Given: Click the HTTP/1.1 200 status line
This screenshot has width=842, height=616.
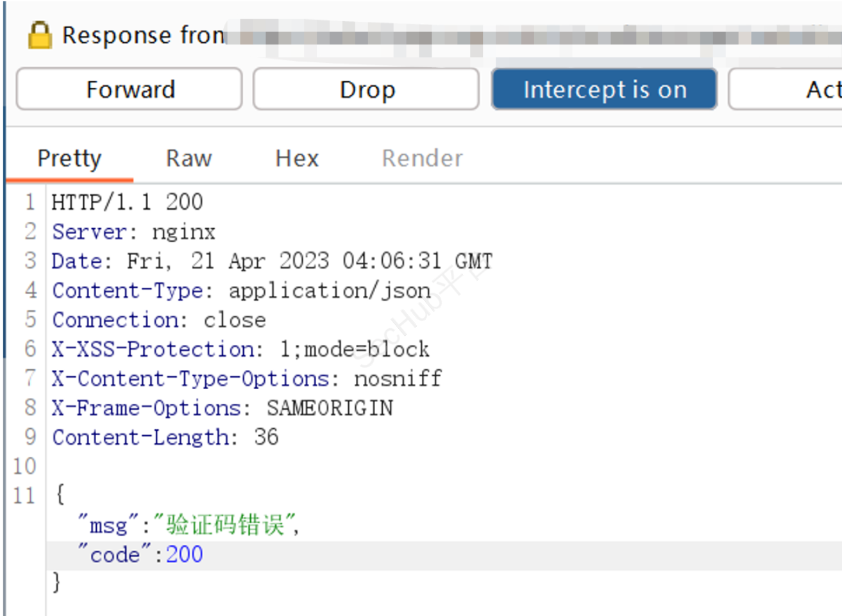Looking at the screenshot, I should (127, 203).
